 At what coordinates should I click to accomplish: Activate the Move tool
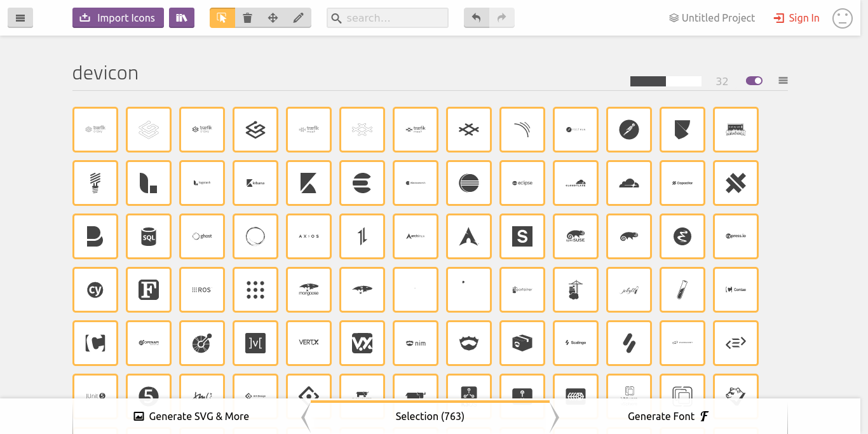[x=273, y=18]
